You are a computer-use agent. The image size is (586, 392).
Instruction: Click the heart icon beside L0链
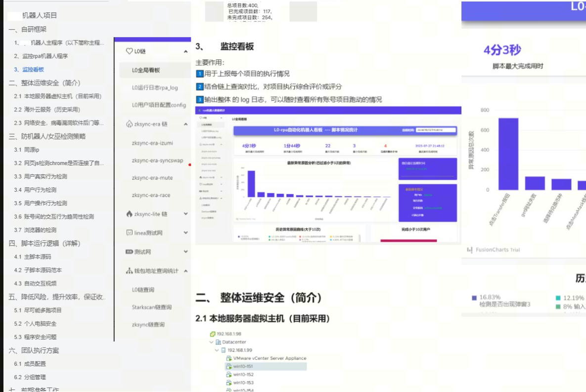tap(130, 51)
